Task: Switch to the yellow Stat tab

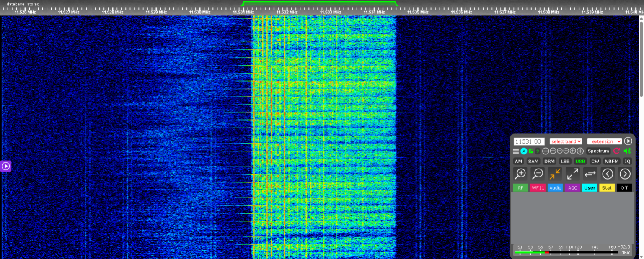Action: pos(607,188)
